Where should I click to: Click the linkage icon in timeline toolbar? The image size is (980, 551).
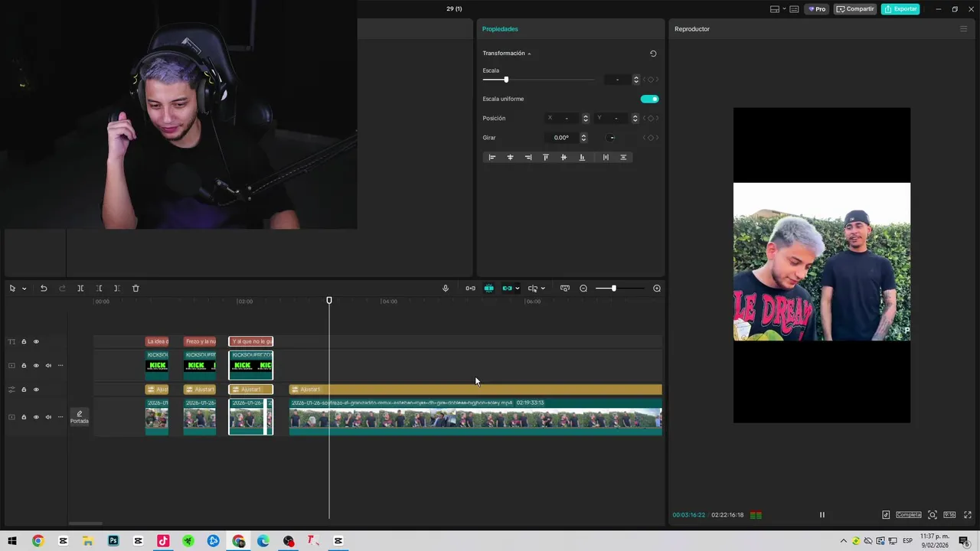507,289
